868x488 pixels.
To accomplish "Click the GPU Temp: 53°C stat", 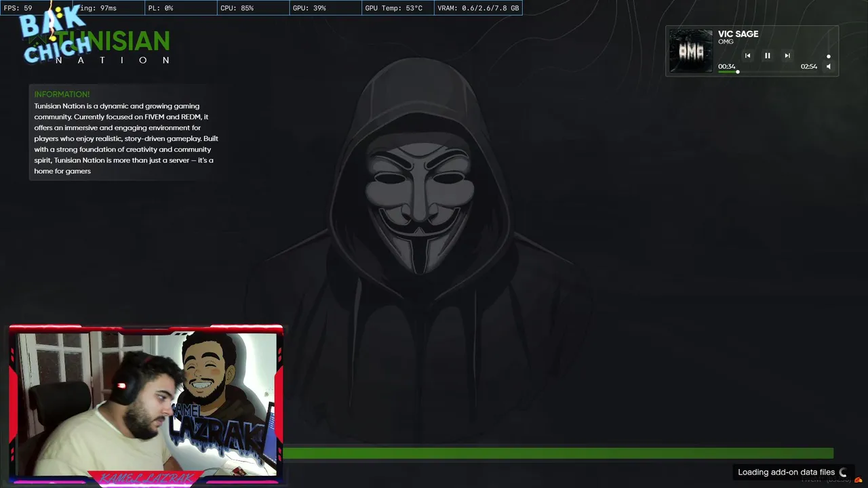I will click(393, 8).
